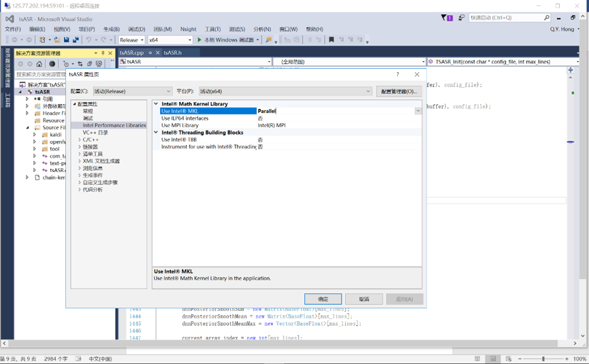Image resolution: width=589 pixels, height=364 pixels.
Task: Open the Use Intel MKL value dropdown arrow
Action: click(417, 111)
